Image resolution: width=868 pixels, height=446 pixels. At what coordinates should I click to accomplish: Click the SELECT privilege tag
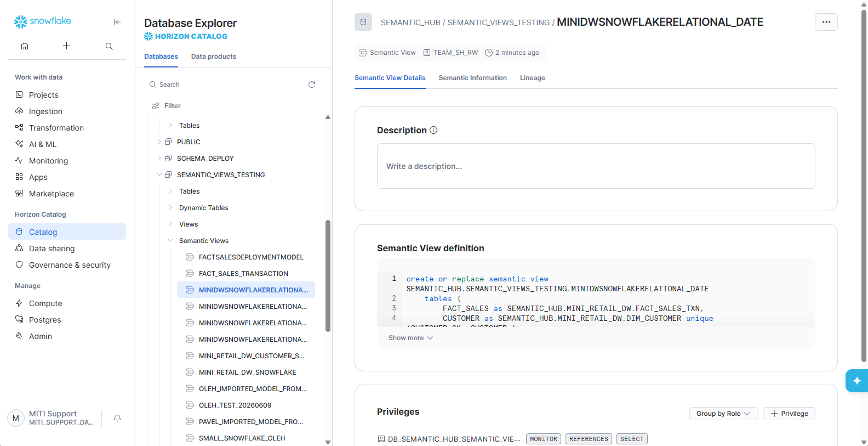(632, 439)
